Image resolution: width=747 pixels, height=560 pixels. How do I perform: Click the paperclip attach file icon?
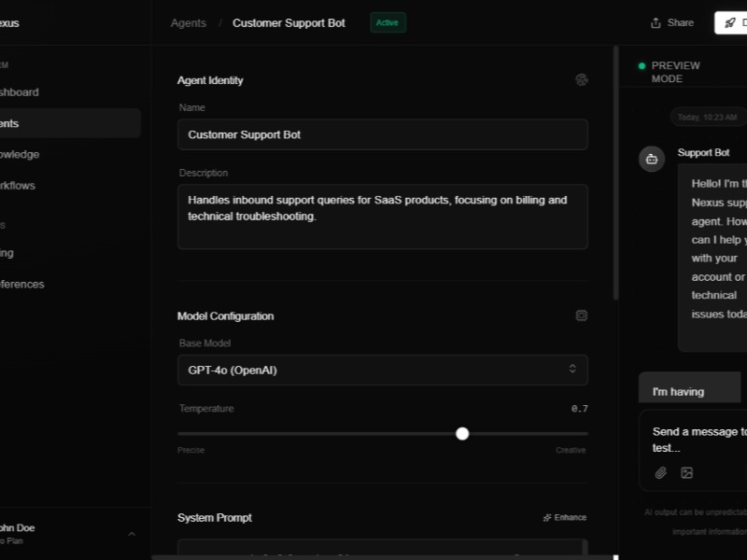tap(661, 473)
